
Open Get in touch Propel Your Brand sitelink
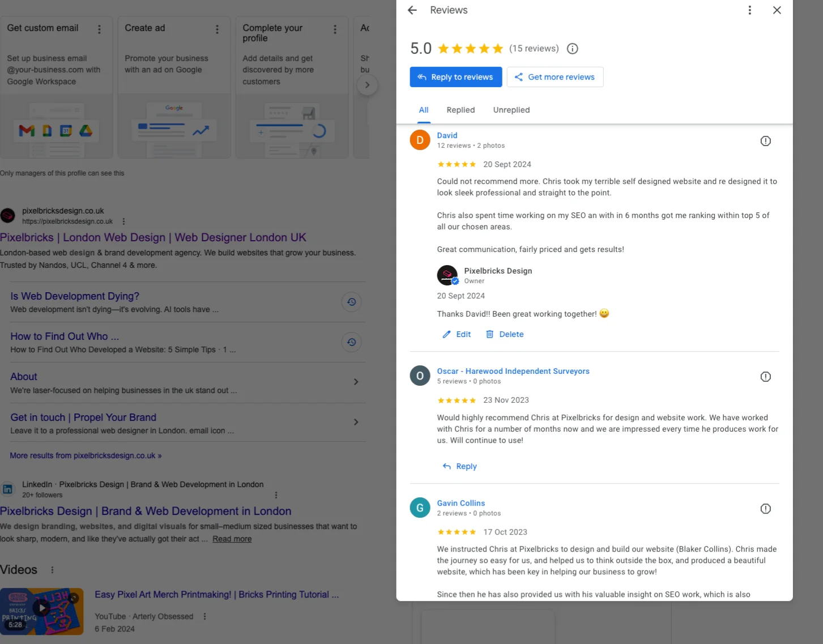coord(83,417)
